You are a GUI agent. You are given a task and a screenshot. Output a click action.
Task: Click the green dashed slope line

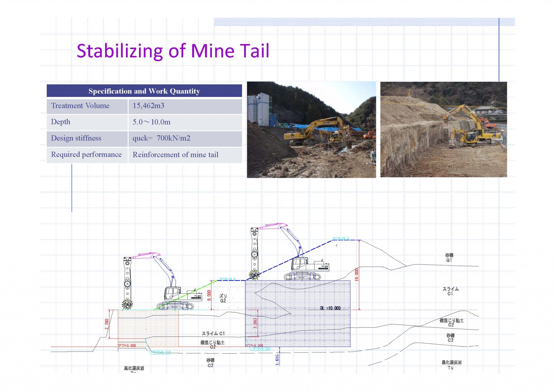point(185,295)
